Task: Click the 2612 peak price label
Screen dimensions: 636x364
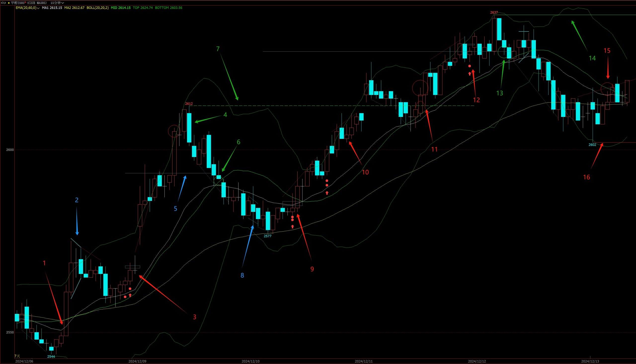Action: coord(189,104)
